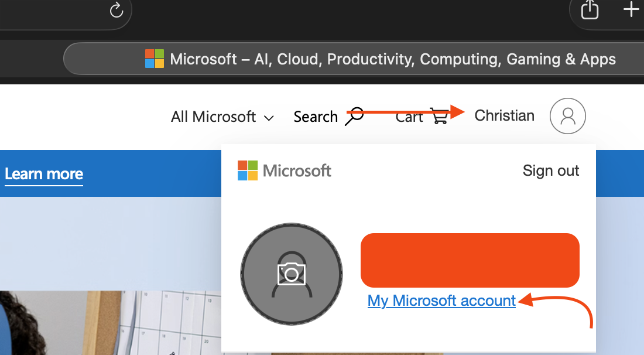Image resolution: width=644 pixels, height=355 pixels.
Task: Click the orange redacted account block
Action: [470, 260]
